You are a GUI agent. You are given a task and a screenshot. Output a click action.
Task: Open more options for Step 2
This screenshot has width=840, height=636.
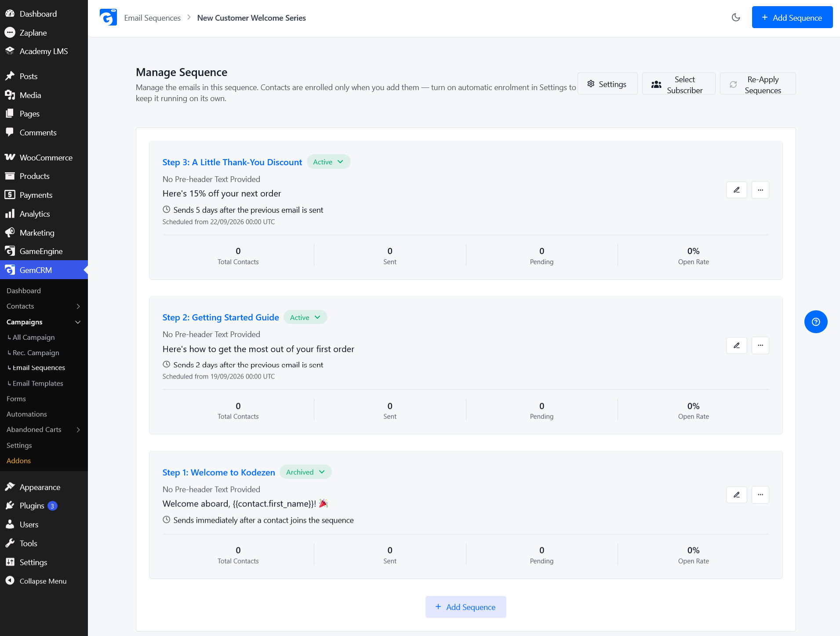pos(760,345)
